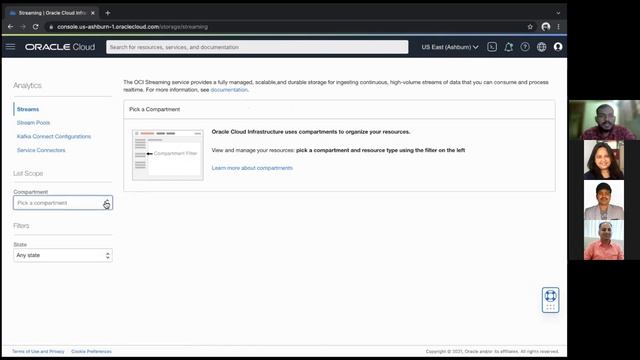Close the Streaming browser tab
The width and height of the screenshot is (640, 360).
coord(93,13)
